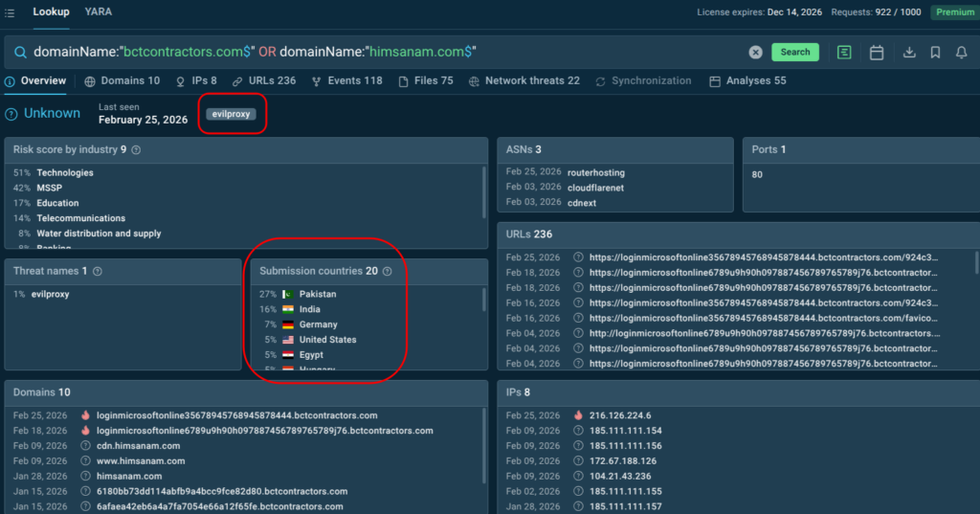Switch to the YARA tab
The height and width of the screenshot is (514, 980).
click(98, 12)
